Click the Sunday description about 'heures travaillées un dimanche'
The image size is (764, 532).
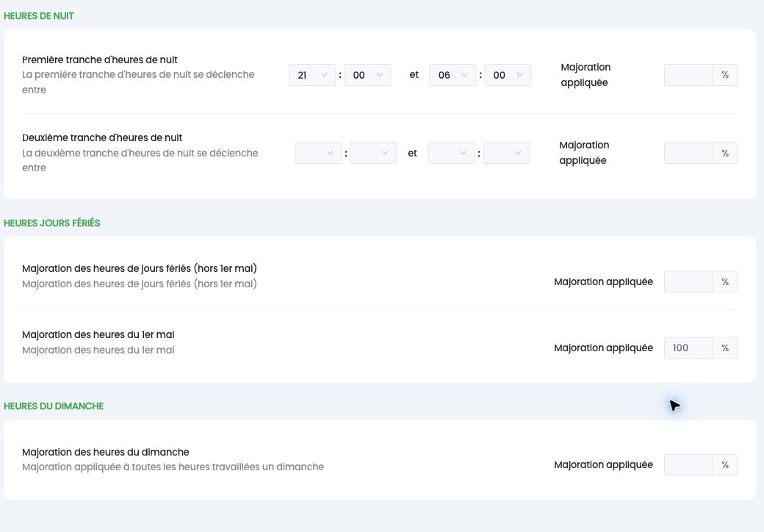point(173,467)
